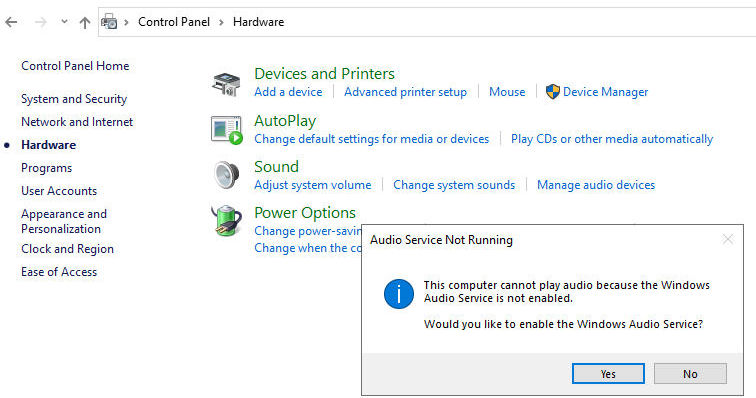Screen dimensions: 756x398
Task: Click the Device Manager shield icon
Action: (553, 92)
